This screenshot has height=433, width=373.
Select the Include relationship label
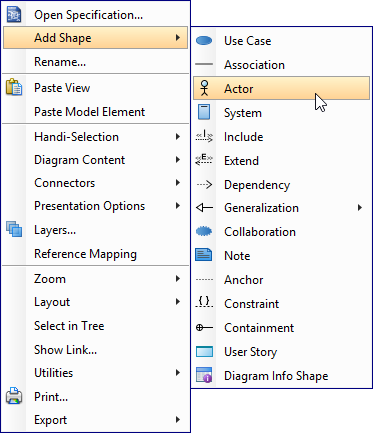(x=243, y=137)
